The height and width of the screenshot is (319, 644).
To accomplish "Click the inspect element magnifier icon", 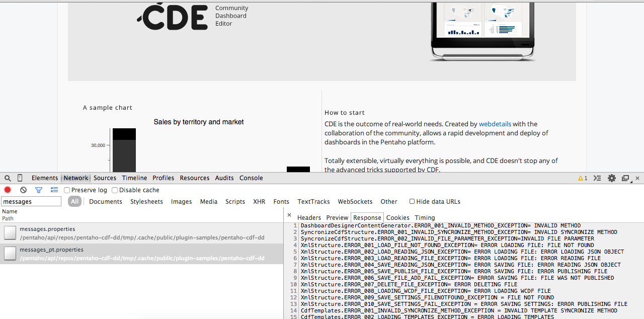I will pyautogui.click(x=8, y=178).
